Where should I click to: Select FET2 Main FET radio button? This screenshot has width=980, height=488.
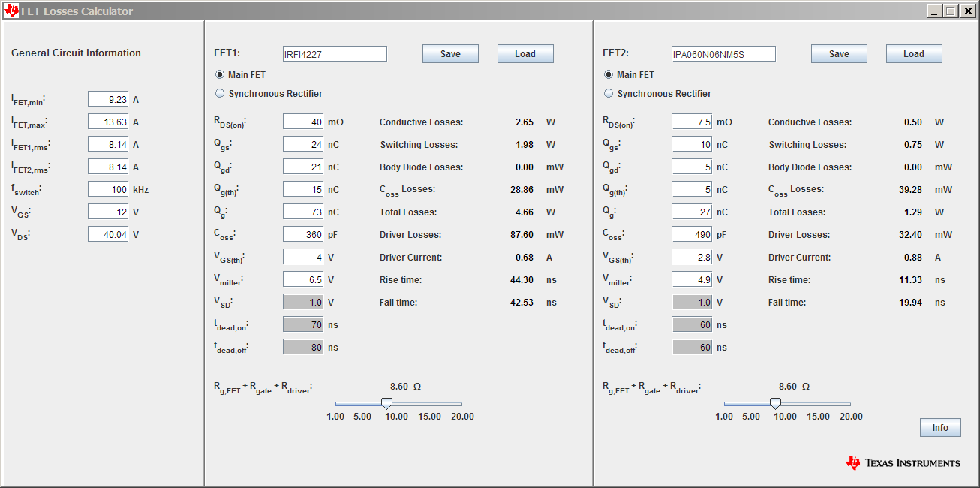click(609, 75)
